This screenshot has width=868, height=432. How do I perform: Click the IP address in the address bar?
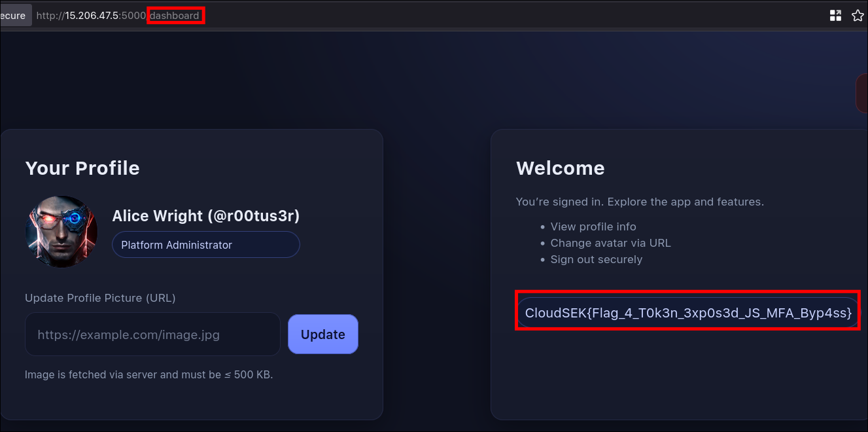click(92, 16)
